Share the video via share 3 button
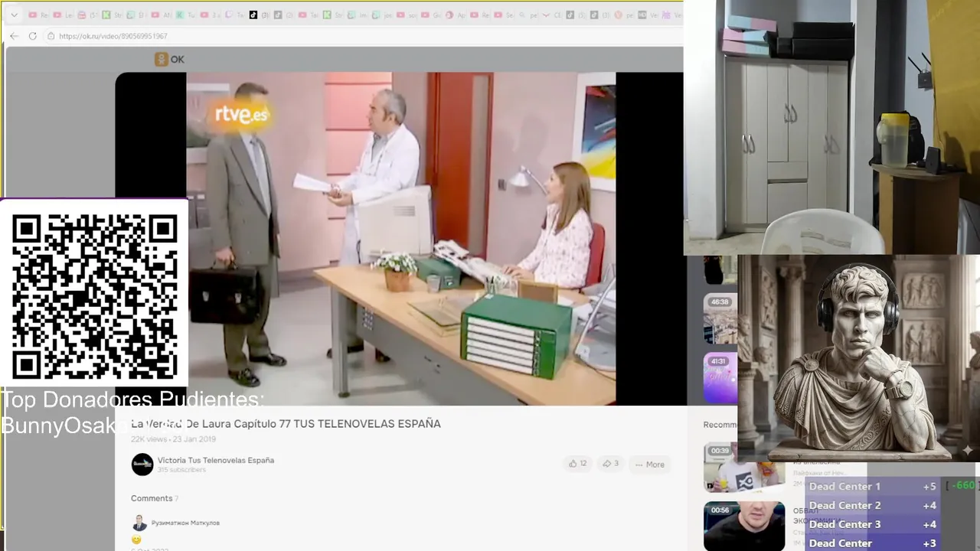 click(x=610, y=464)
